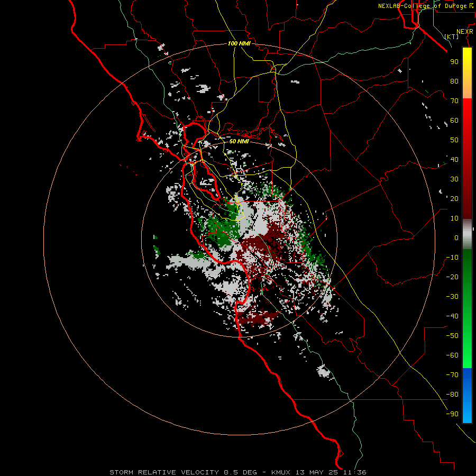The width and height of the screenshot is (476, 476).
Task: Click the "-60" velocity scale label
Action: click(x=452, y=355)
